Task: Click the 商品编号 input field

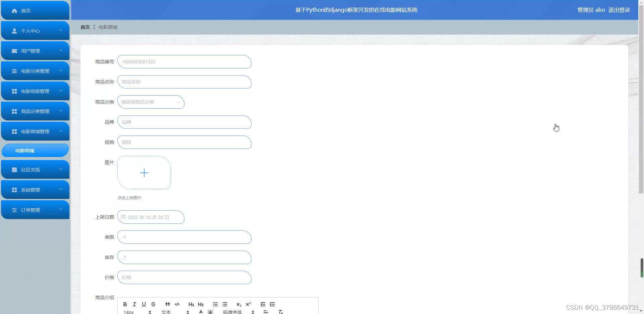Action: (x=184, y=62)
